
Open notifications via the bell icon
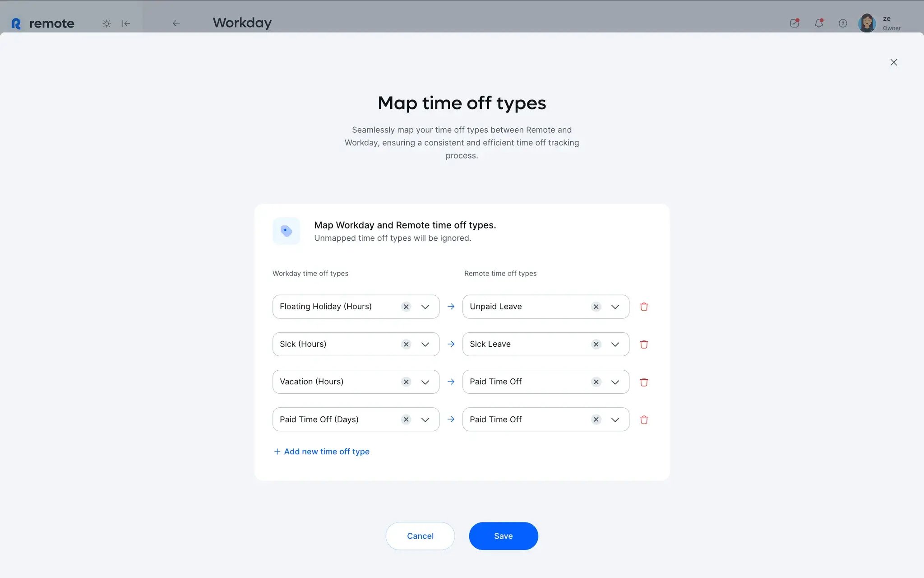pyautogui.click(x=818, y=23)
